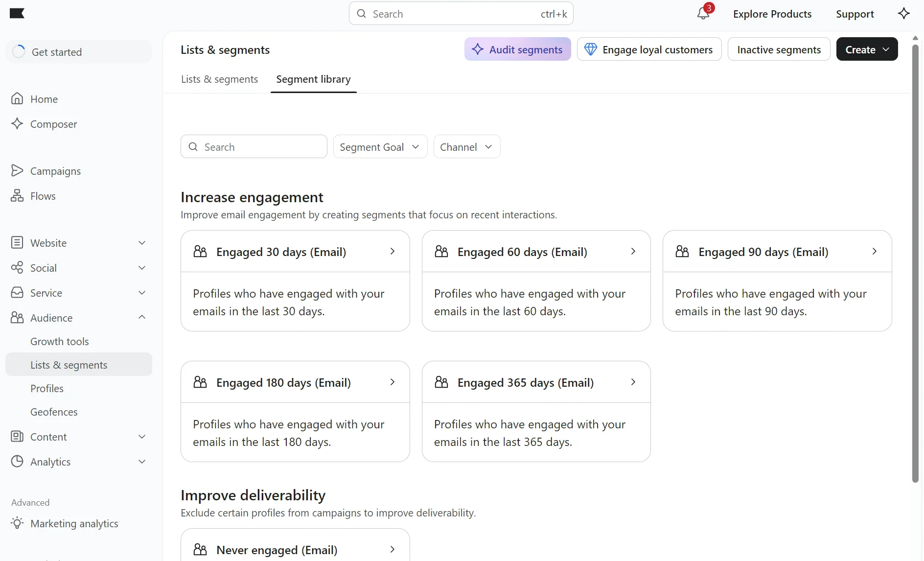The width and height of the screenshot is (924, 561).
Task: Expand the Website menu chevron
Action: click(x=142, y=243)
